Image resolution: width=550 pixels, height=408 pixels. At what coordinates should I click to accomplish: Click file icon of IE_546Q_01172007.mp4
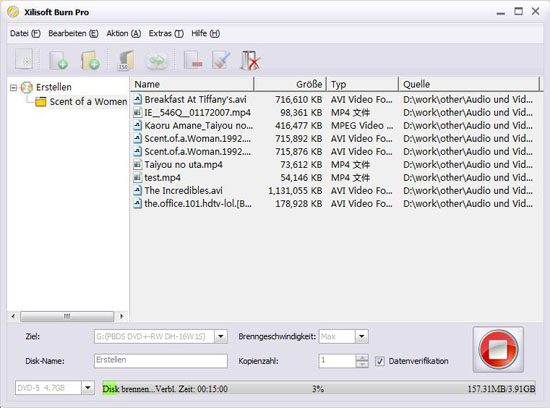pyautogui.click(x=137, y=112)
